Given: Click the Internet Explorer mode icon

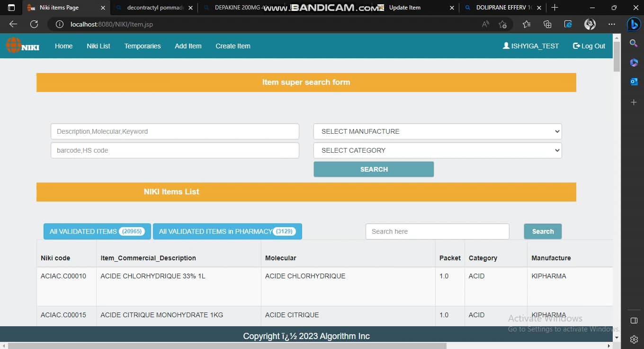Looking at the screenshot, I should click(x=568, y=24).
